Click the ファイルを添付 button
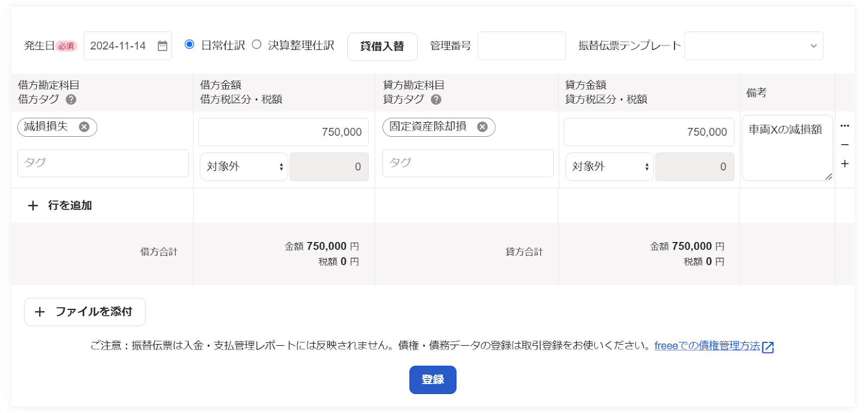 85,312
